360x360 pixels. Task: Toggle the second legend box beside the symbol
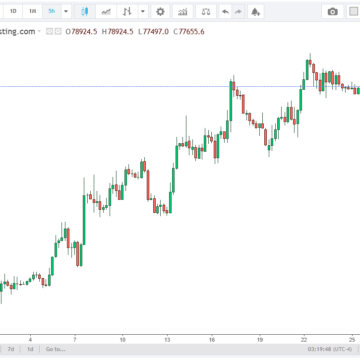58,32
